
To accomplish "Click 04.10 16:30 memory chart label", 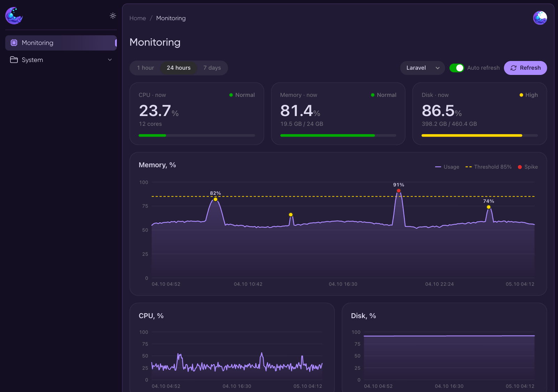I will click(343, 284).
